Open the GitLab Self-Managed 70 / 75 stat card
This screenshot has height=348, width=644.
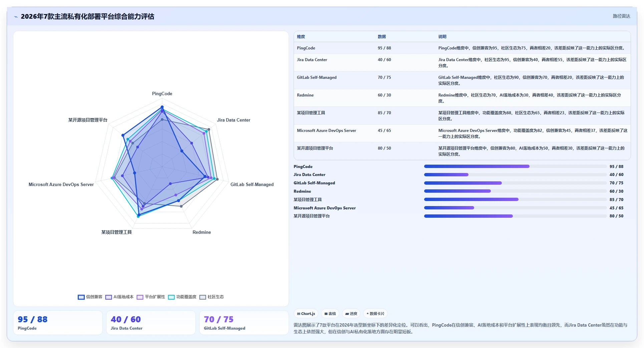(244, 323)
